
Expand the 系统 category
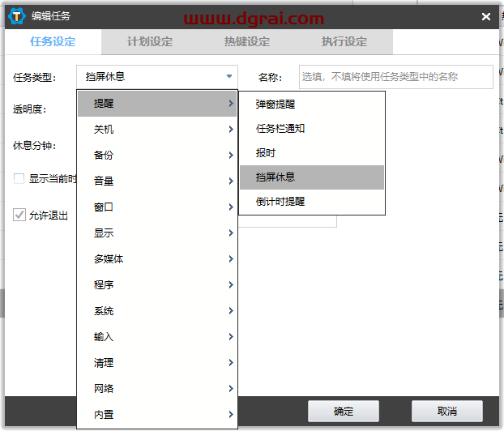pyautogui.click(x=157, y=311)
